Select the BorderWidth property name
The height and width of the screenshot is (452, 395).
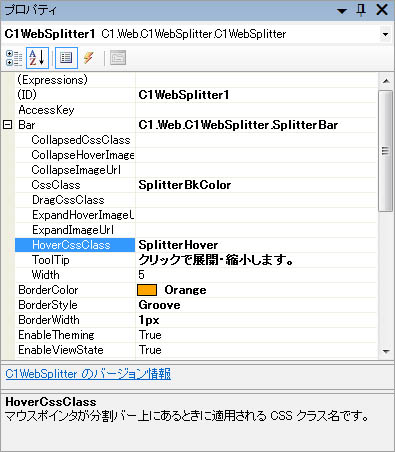point(49,320)
